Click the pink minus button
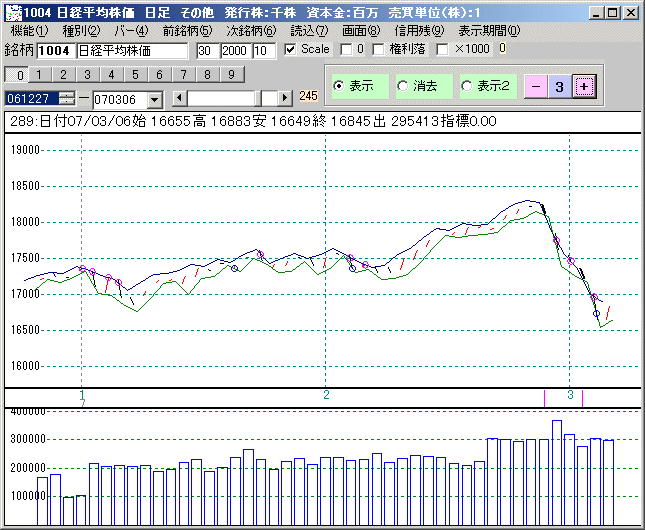645x530 pixels. pyautogui.click(x=536, y=87)
